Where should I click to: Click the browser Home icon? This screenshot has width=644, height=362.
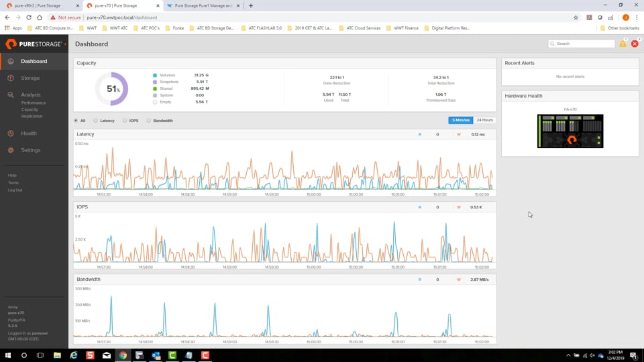(x=40, y=17)
